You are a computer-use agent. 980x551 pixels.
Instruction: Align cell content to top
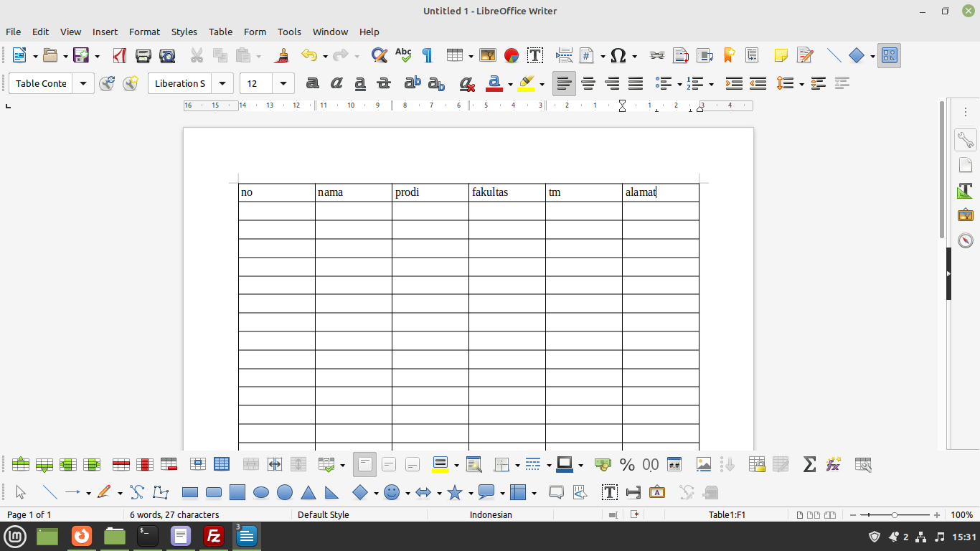click(365, 465)
